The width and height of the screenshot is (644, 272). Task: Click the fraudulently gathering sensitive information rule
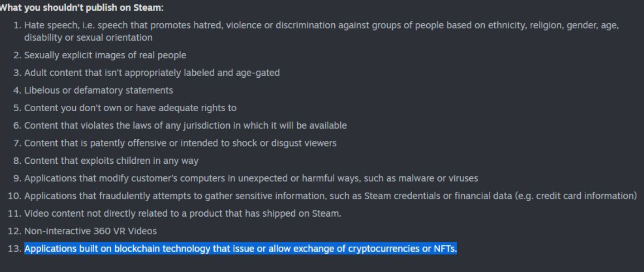(330, 196)
